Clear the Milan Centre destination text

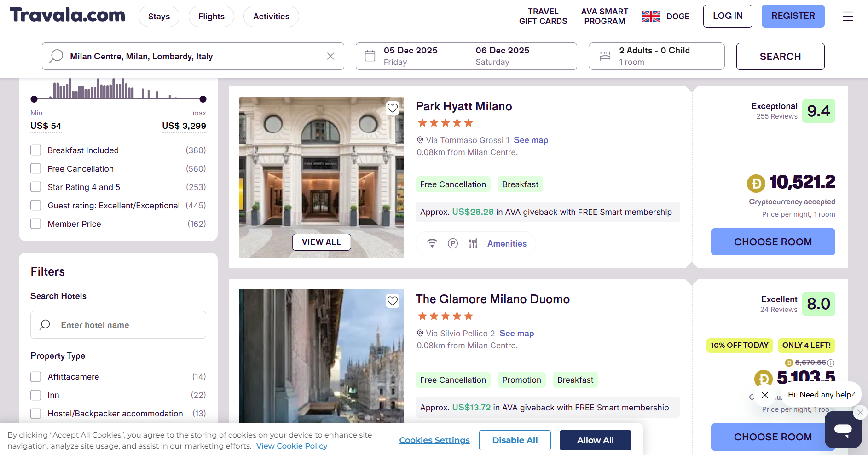[x=330, y=56]
